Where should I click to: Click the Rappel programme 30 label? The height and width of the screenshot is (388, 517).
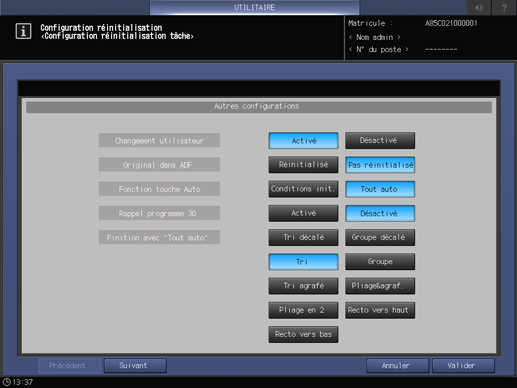[159, 213]
